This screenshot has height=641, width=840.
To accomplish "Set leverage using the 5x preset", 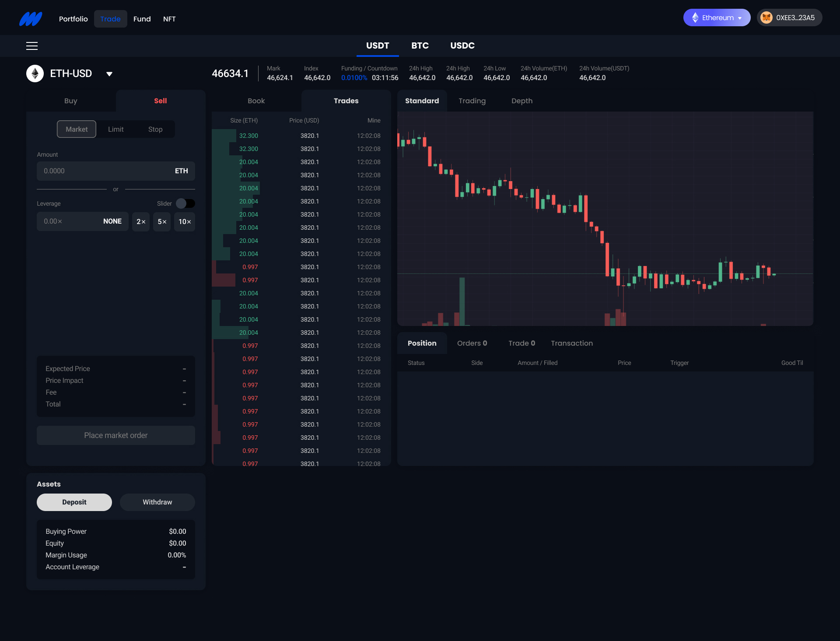I will (x=161, y=221).
